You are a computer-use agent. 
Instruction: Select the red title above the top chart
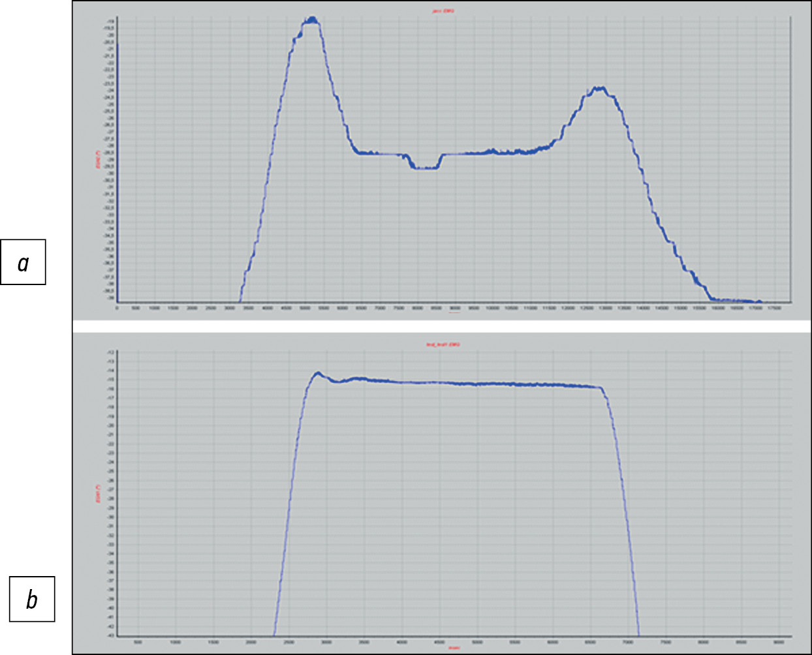click(443, 11)
